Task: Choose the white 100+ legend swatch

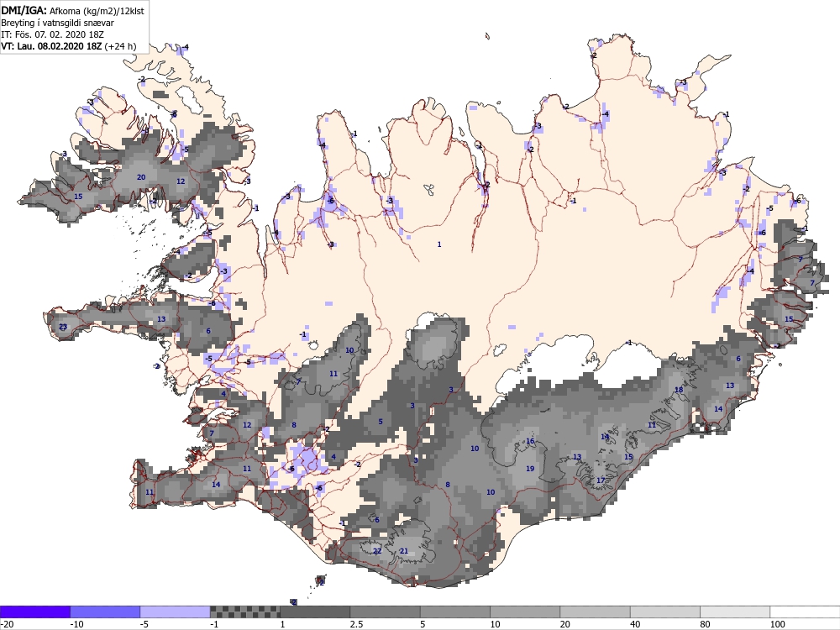Action: pyautogui.click(x=806, y=612)
